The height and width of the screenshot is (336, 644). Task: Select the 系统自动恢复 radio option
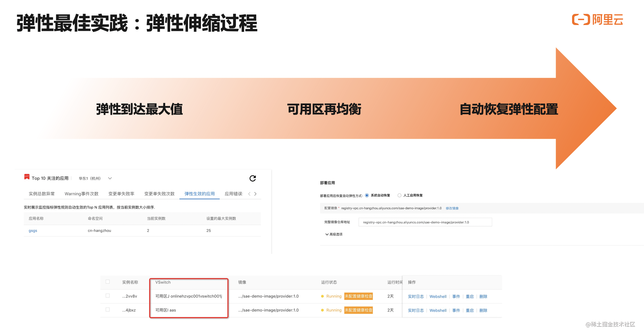(367, 195)
